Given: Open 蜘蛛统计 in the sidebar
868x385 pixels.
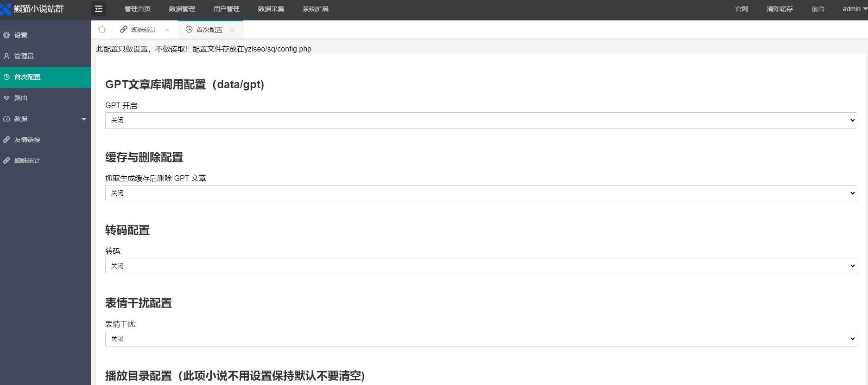Looking at the screenshot, I should pos(45,160).
